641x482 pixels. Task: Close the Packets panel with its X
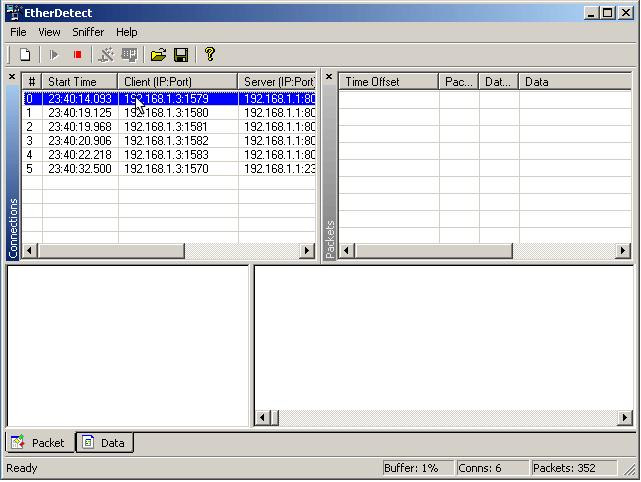pos(328,77)
